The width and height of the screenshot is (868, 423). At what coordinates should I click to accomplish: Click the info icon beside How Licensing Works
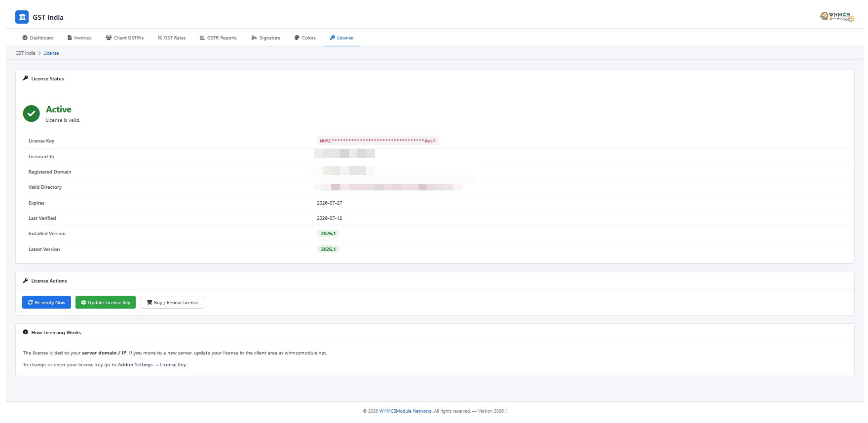[26, 332]
